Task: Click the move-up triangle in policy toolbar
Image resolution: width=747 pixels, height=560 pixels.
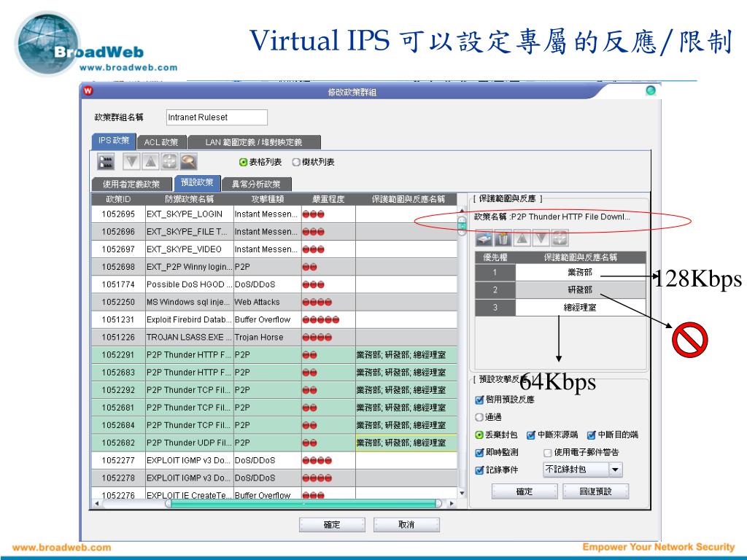Action: 150,162
